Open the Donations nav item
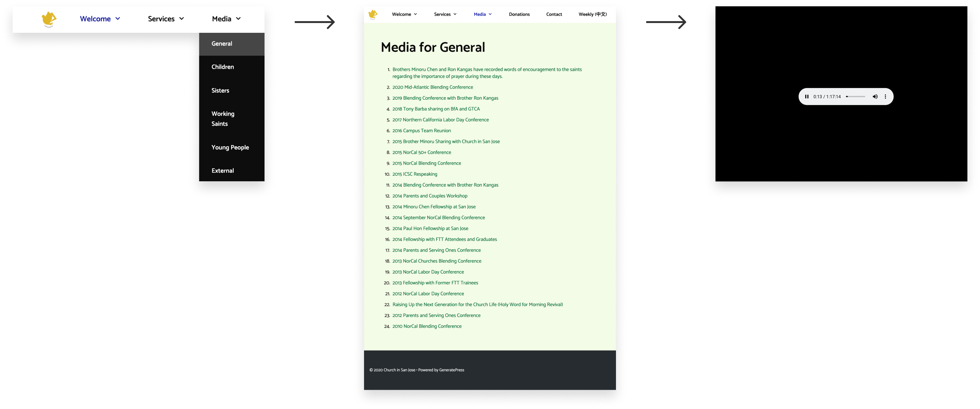The width and height of the screenshot is (980, 409). [x=519, y=15]
